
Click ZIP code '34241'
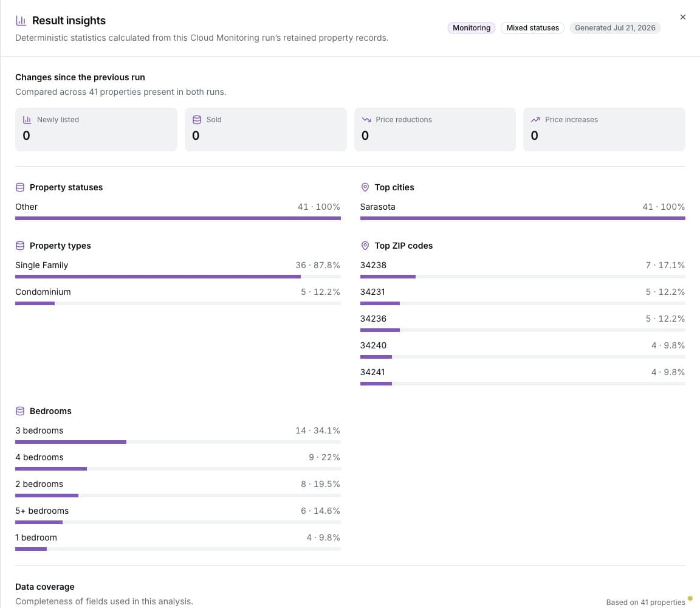click(372, 372)
